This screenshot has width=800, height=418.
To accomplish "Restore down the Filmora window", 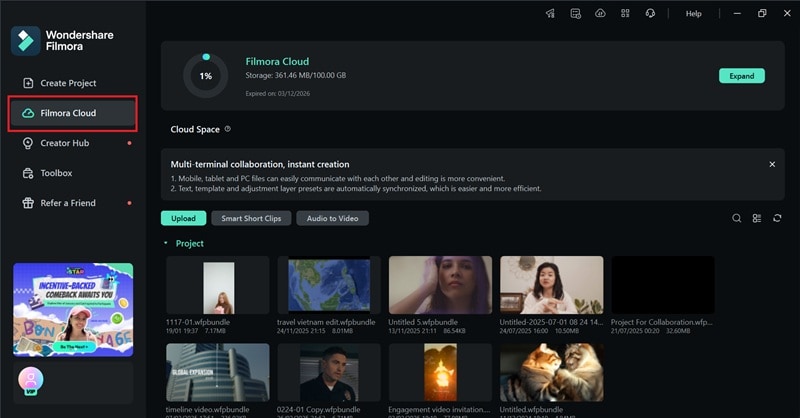I will coord(762,14).
